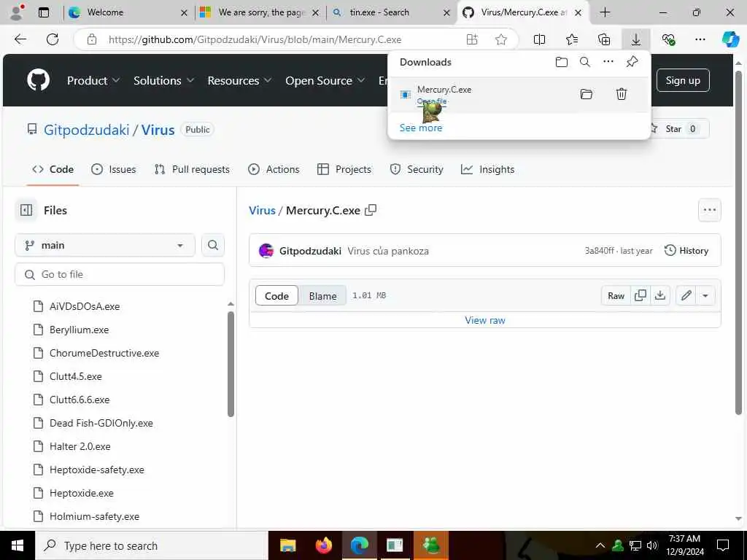747x560 pixels.
Task: Copy raw file icon
Action: pyautogui.click(x=640, y=296)
